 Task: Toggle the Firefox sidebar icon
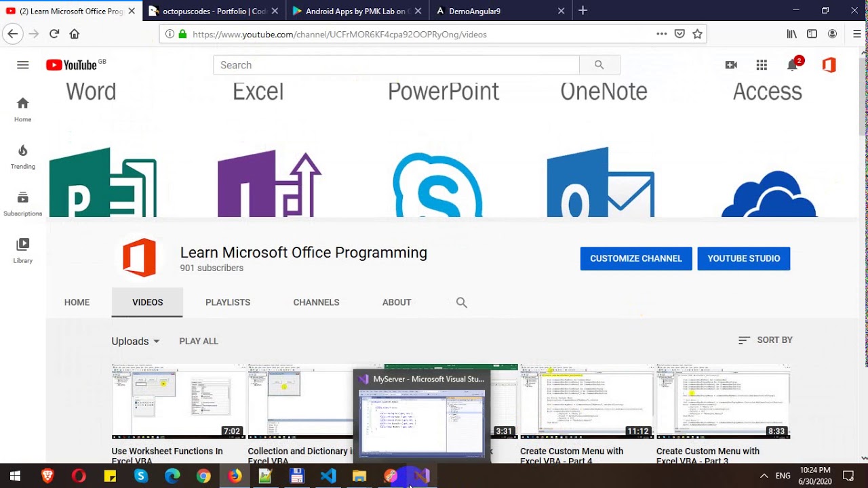812,34
